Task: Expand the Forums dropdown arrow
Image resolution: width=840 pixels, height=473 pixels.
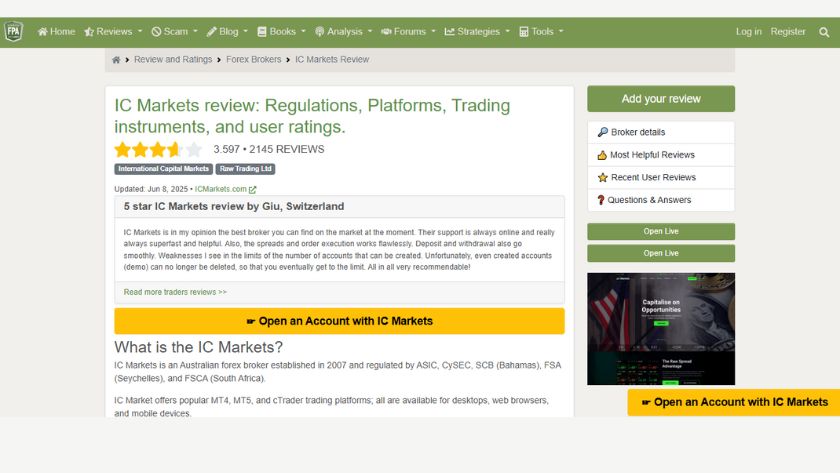Action: (x=433, y=31)
